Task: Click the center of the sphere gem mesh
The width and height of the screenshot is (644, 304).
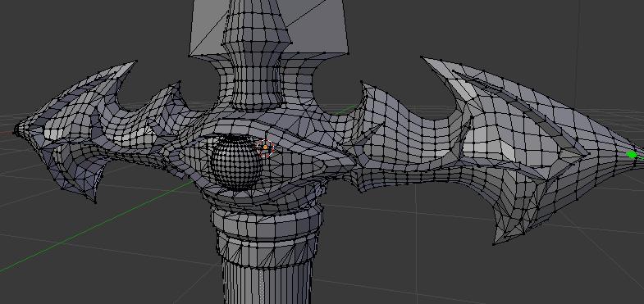Action: click(x=235, y=162)
